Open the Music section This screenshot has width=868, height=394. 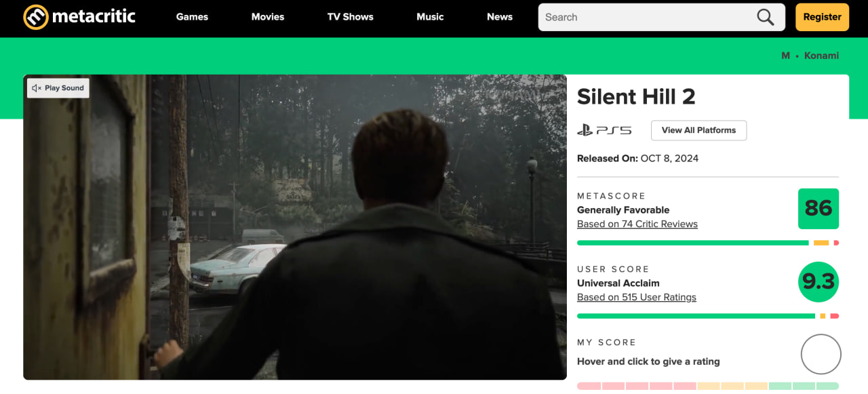(x=430, y=17)
